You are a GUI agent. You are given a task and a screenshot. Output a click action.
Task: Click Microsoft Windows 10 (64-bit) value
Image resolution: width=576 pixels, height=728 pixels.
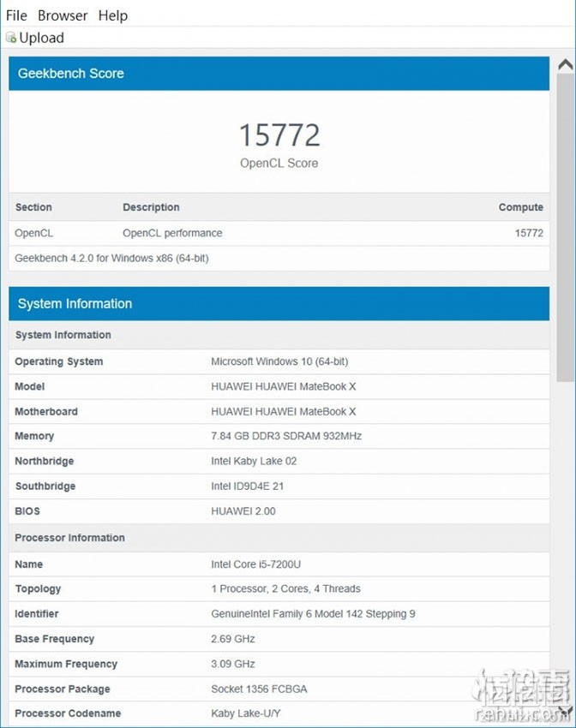pos(279,361)
